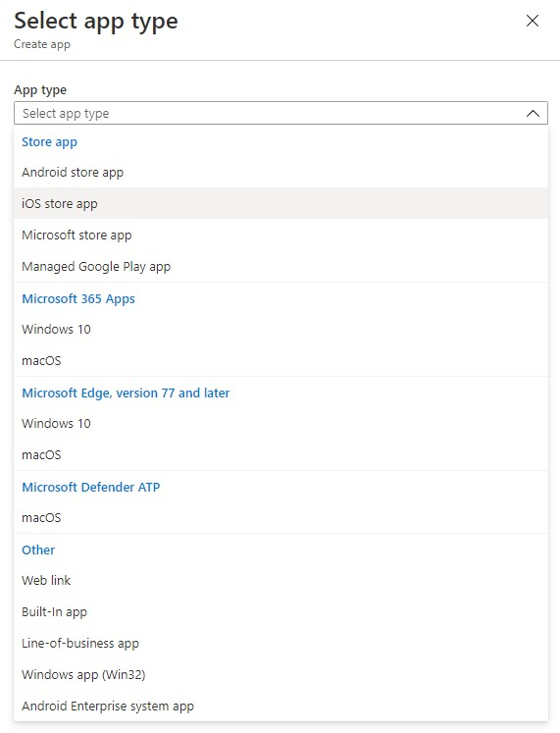Click the Select app type combo box
The height and width of the screenshot is (733, 560).
tap(280, 113)
